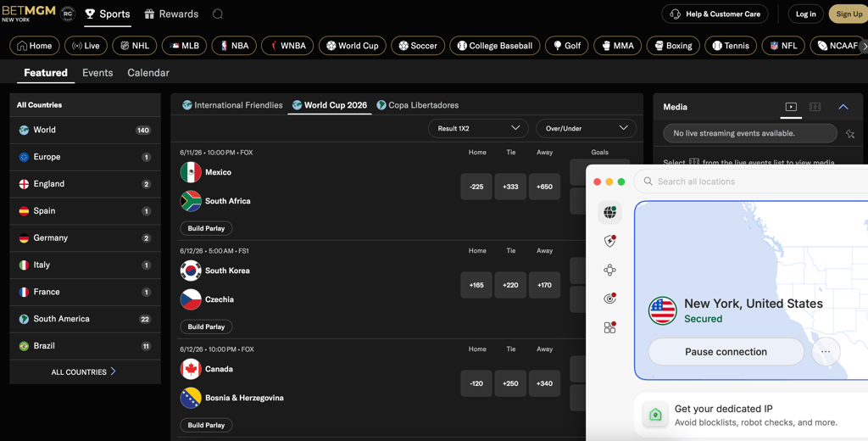Open the Brazil country row
The width and height of the screenshot is (868, 441).
[x=86, y=346]
